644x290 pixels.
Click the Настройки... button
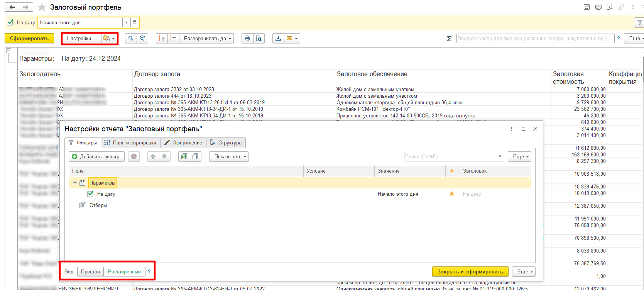coord(81,38)
